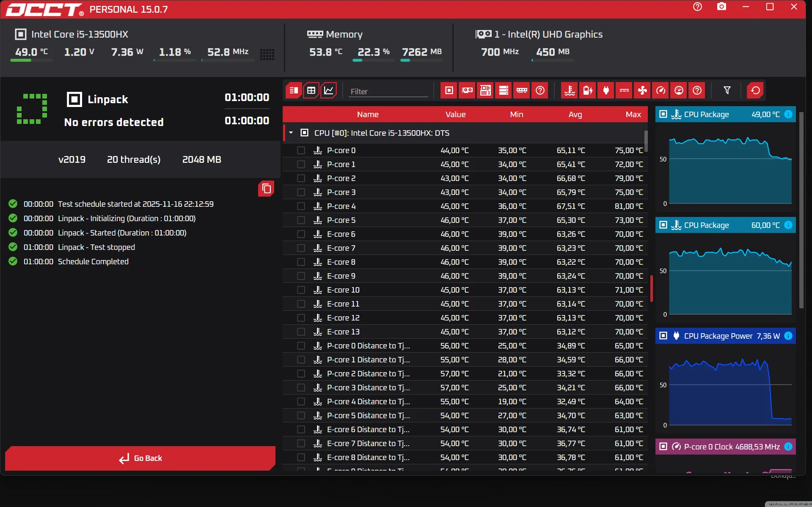Click the Filter text field
Screen dimensions: 812x507
(x=388, y=91)
